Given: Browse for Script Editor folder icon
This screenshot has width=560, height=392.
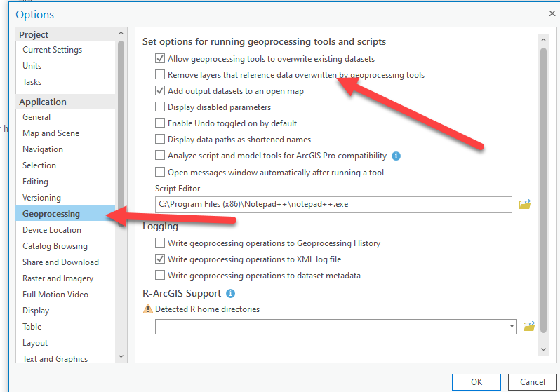Looking at the screenshot, I should [x=525, y=204].
